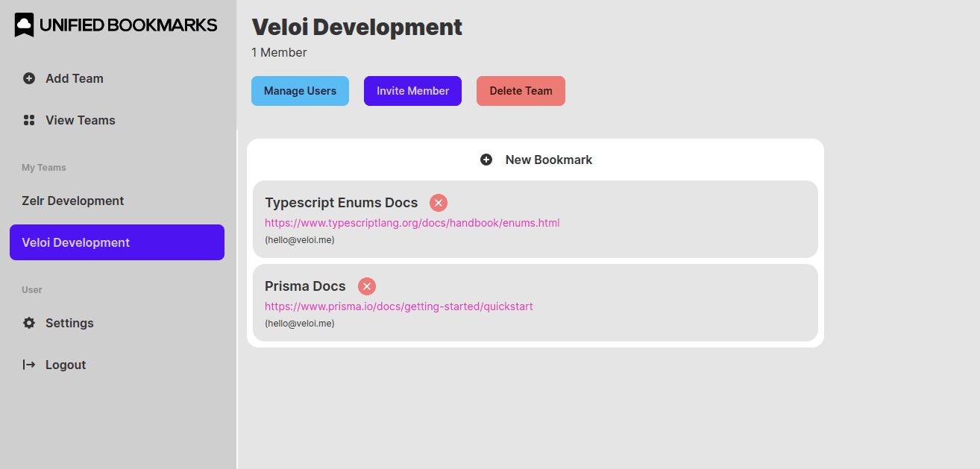980x469 pixels.
Task: Click the Unified Bookmarks brand title text
Action: (128, 25)
